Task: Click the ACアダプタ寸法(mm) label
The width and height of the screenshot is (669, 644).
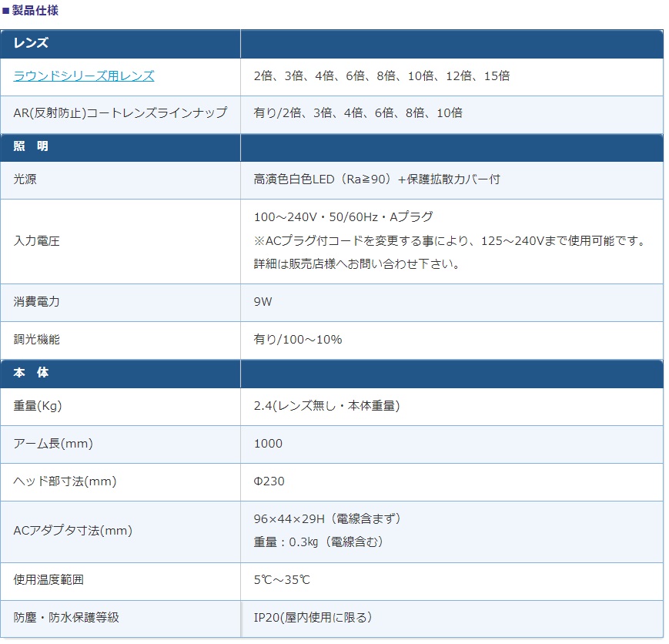Action: pyautogui.click(x=73, y=531)
